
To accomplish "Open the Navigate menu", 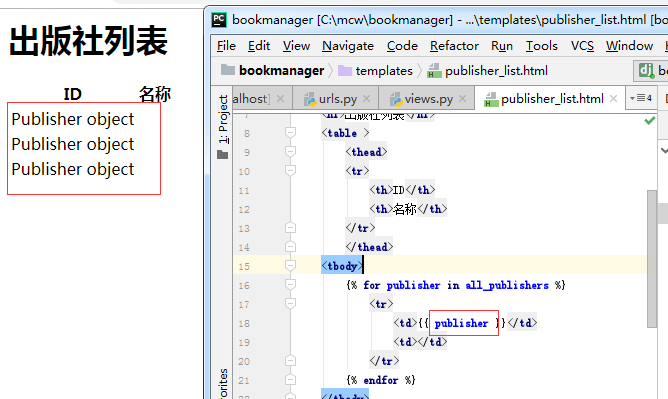I will (348, 46).
